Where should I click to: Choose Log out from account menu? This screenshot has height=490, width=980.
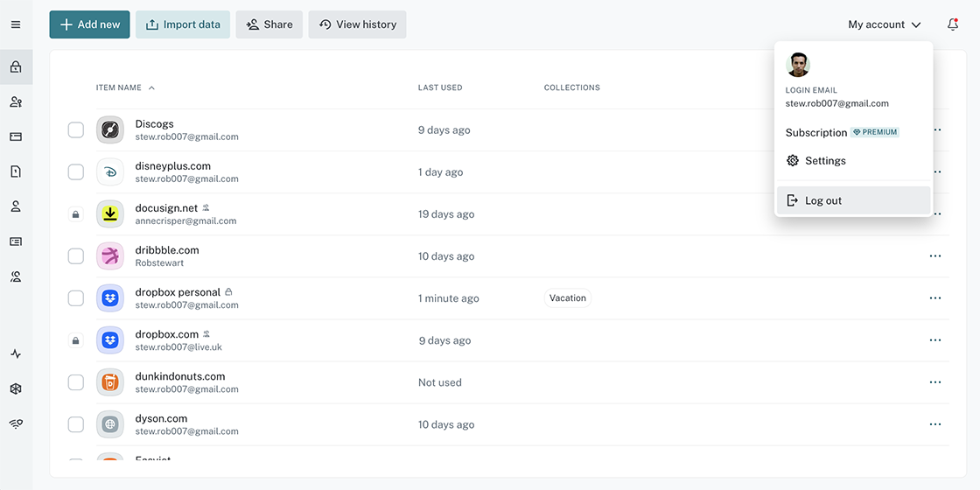pyautogui.click(x=854, y=200)
